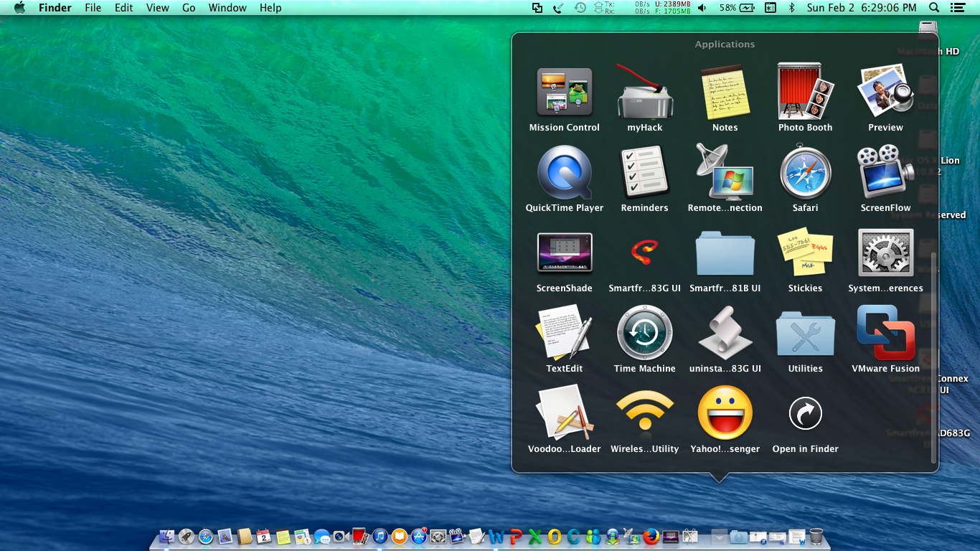980x551 pixels.
Task: Launch FaceTime from the Dock
Action: pos(341,537)
